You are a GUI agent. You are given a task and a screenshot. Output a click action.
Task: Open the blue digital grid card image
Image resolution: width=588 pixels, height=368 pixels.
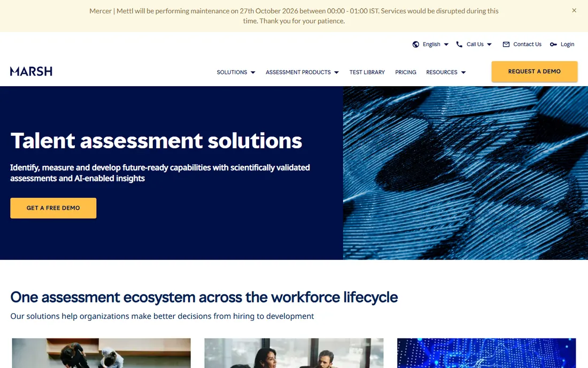click(x=486, y=353)
